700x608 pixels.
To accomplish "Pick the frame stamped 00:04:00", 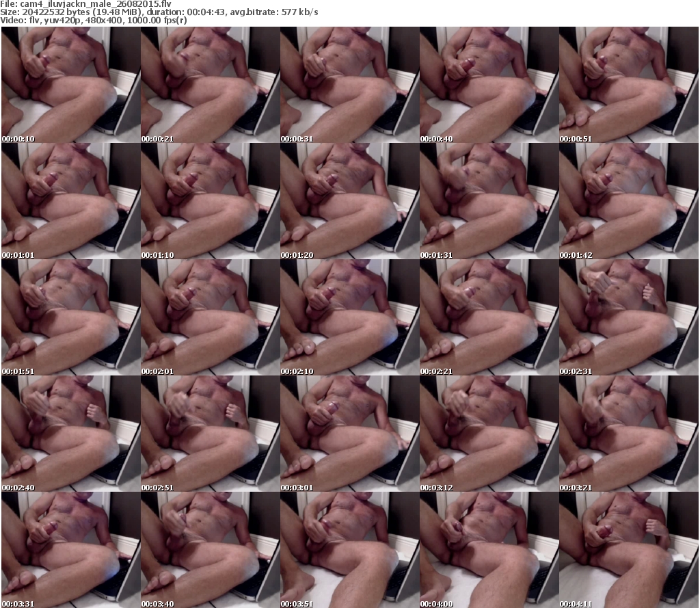I will click(x=489, y=550).
